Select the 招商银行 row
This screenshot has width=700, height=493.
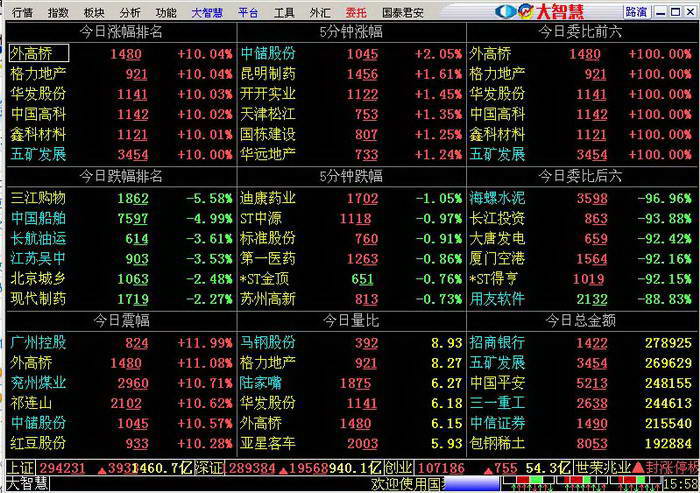pyautogui.click(x=580, y=343)
